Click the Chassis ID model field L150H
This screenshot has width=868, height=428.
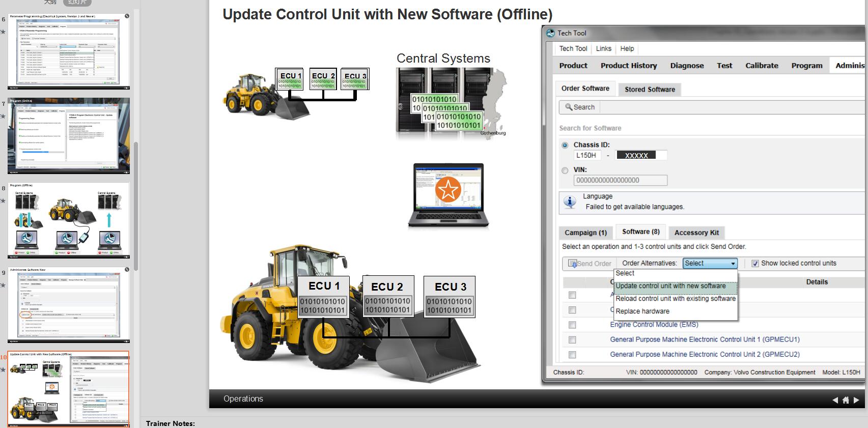[x=587, y=155]
